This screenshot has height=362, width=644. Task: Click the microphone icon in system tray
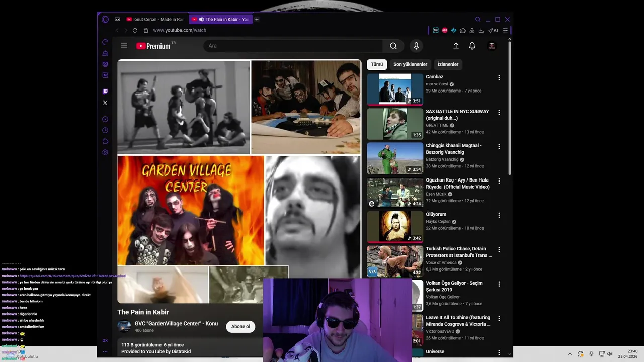[x=591, y=354]
